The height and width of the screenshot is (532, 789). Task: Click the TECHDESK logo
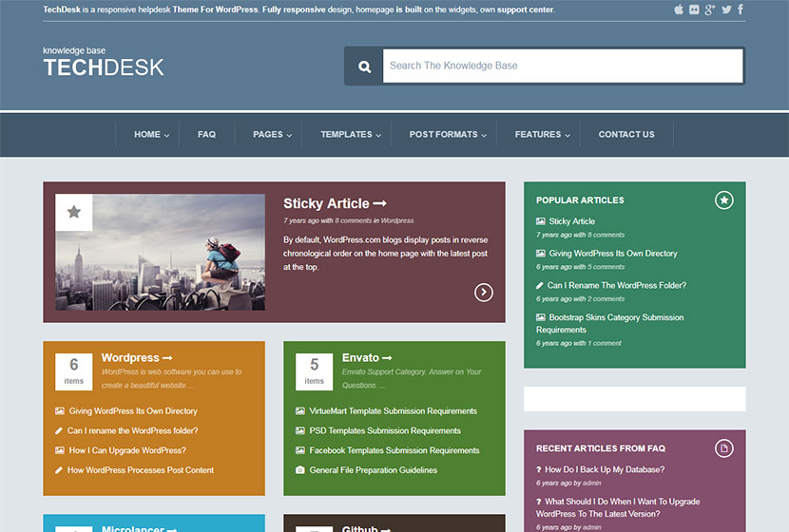(x=104, y=67)
